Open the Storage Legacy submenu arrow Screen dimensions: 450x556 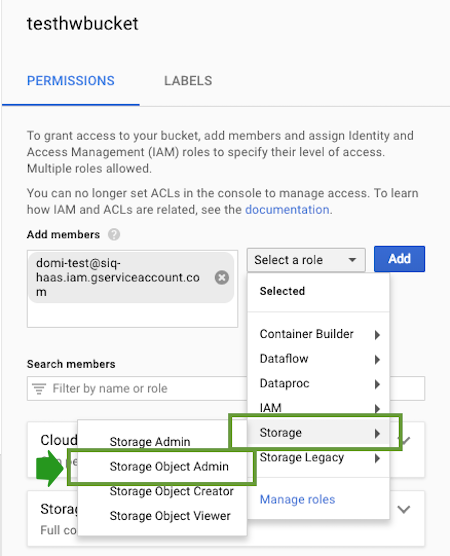[377, 458]
